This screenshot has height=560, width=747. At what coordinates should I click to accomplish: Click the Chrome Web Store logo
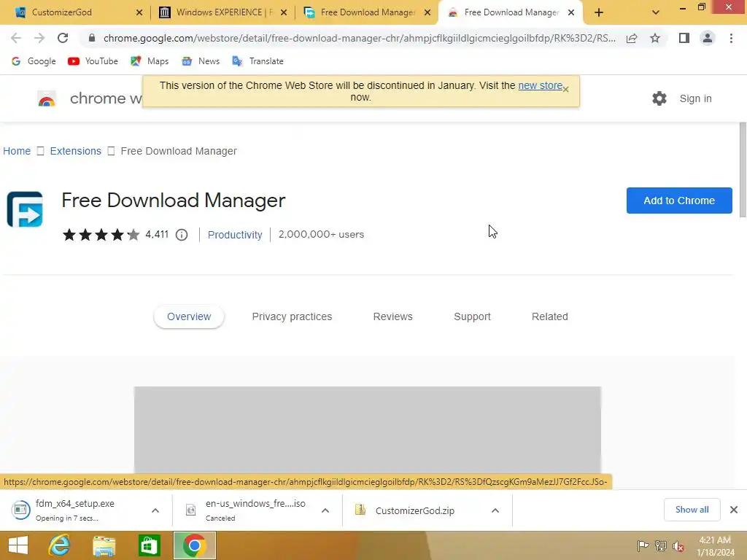pos(47,98)
